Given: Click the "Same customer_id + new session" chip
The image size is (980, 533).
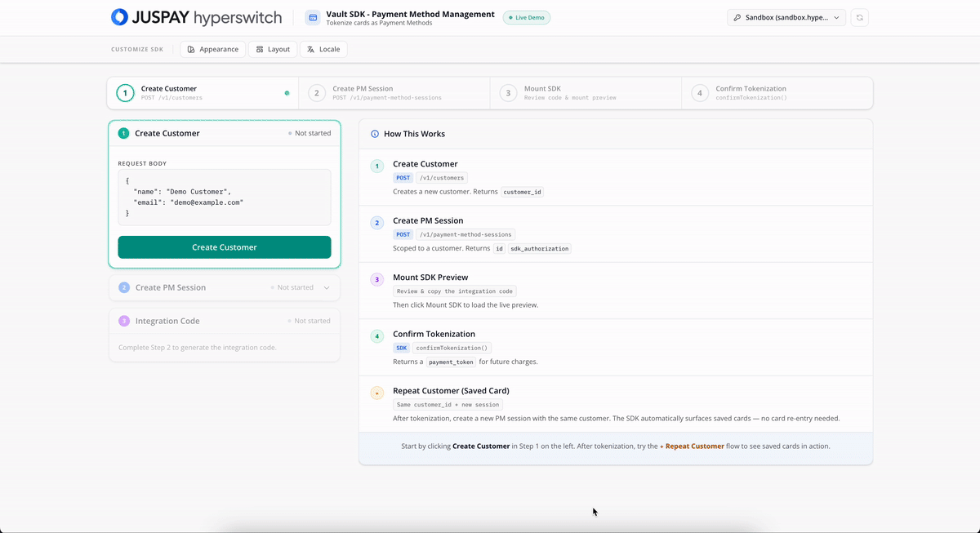Looking at the screenshot, I should coord(448,405).
